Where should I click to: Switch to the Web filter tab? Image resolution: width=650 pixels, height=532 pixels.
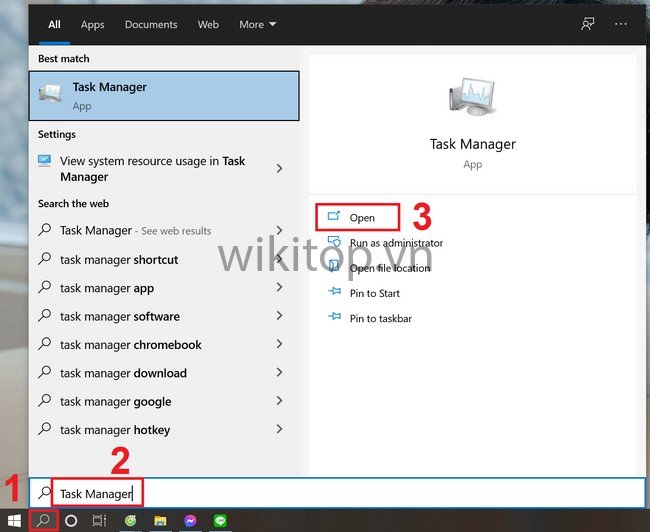(208, 24)
